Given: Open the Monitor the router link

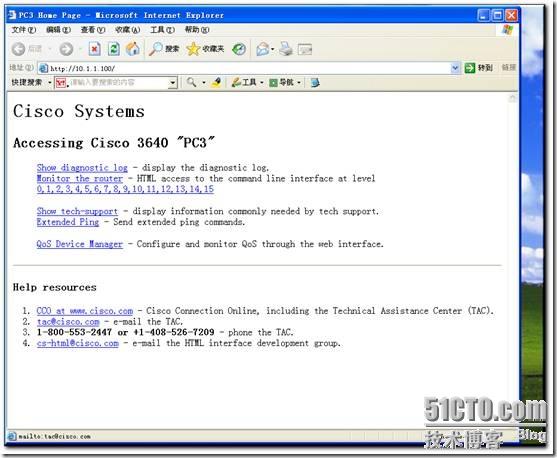Looking at the screenshot, I should click(80, 178).
